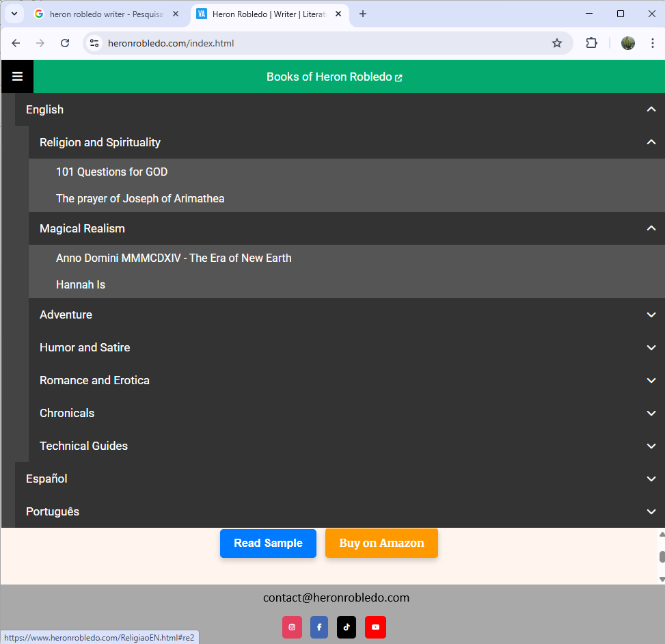Viewport: 665px width, 644px height.
Task: Open the Hannah Is book
Action: (x=347, y=284)
